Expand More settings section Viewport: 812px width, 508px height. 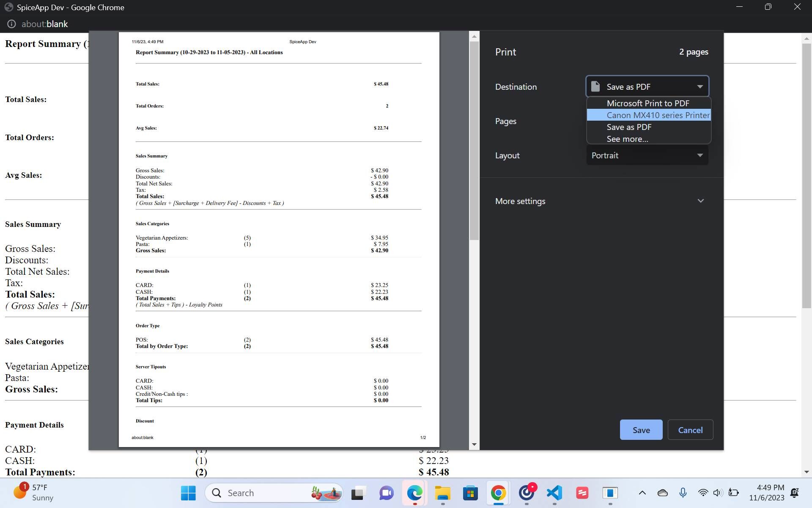tap(601, 201)
